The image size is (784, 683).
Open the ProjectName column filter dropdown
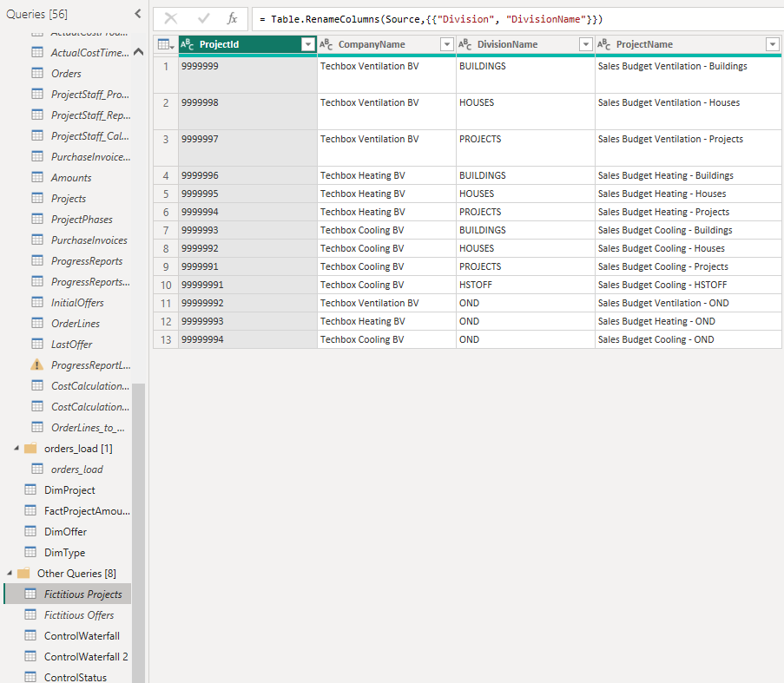coord(773,44)
